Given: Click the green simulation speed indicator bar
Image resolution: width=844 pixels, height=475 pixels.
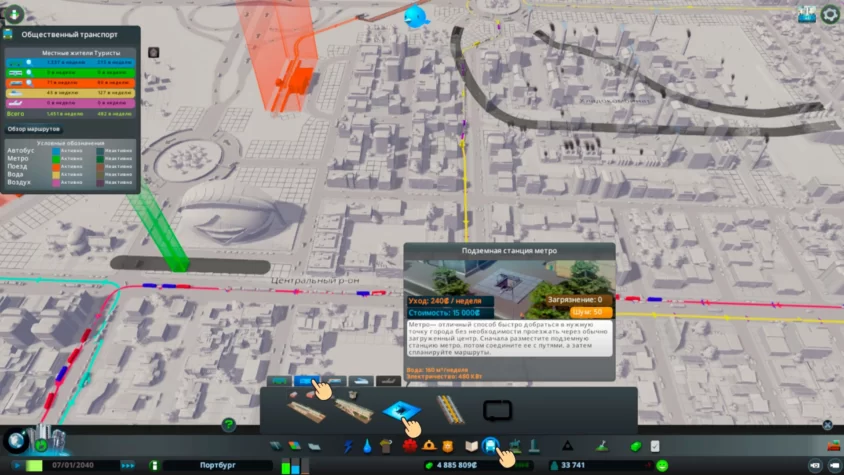Looking at the screenshot, I should [x=34, y=465].
